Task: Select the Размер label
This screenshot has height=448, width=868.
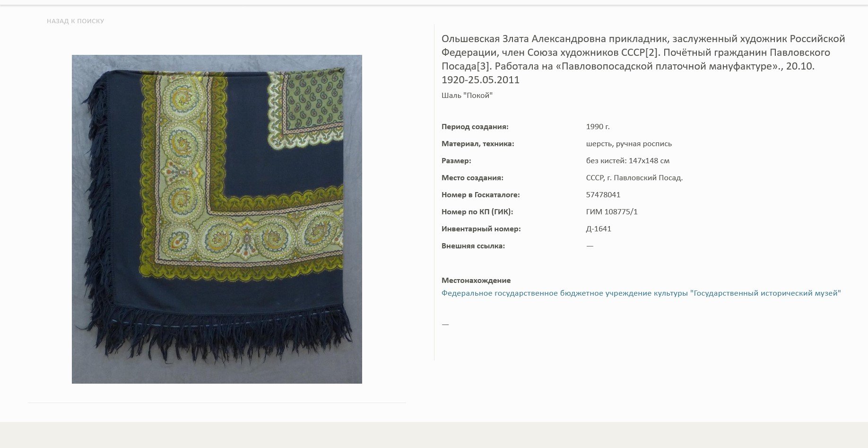Action: [x=456, y=161]
